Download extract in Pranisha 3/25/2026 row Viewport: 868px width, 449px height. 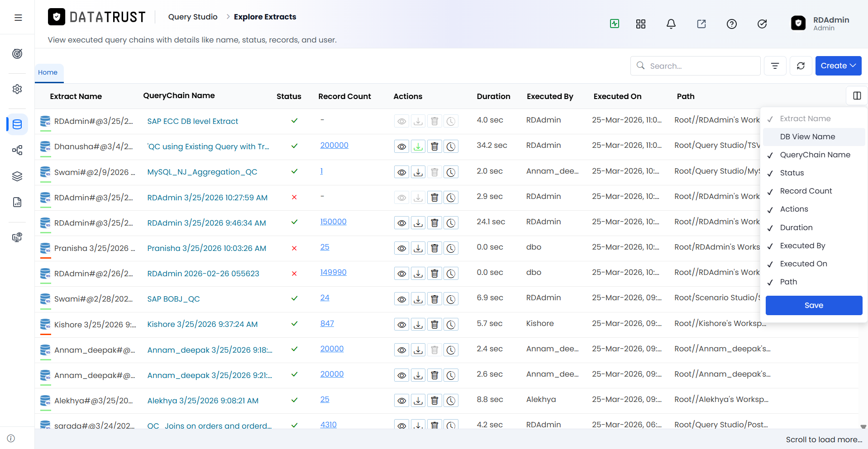click(418, 248)
